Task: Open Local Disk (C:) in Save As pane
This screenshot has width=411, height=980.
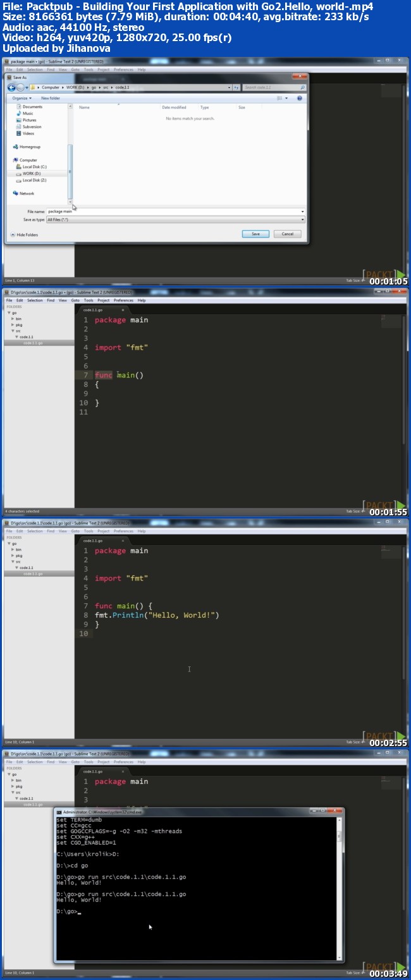Action: [32, 166]
